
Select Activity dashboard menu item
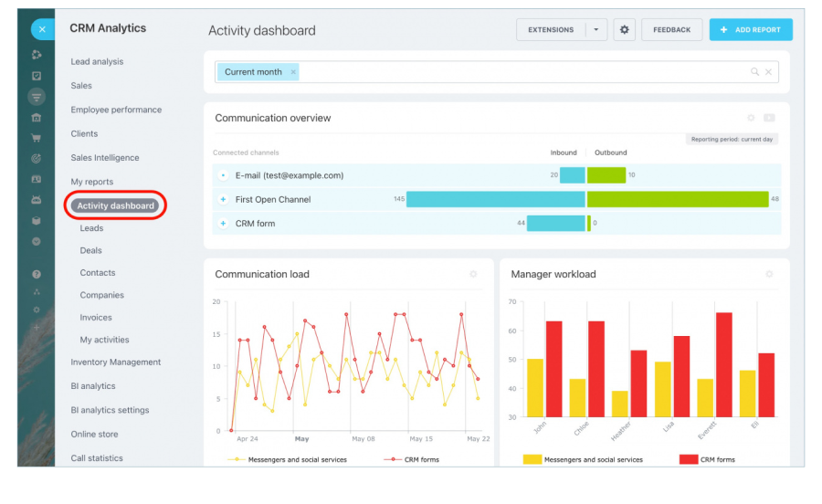[x=115, y=206]
